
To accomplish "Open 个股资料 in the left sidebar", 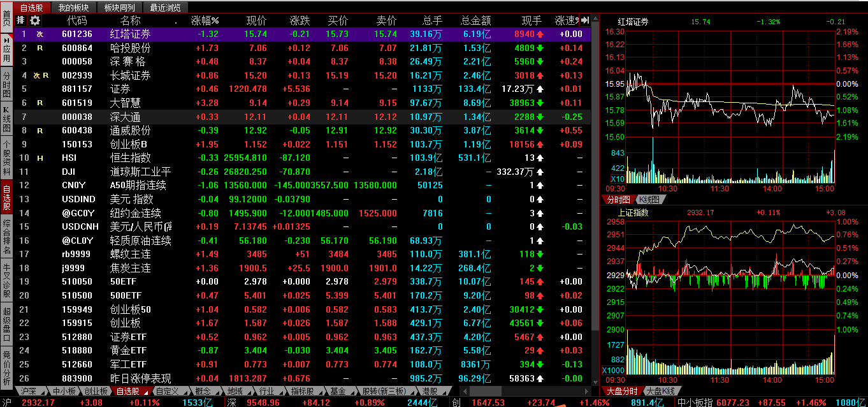I will click(6, 158).
